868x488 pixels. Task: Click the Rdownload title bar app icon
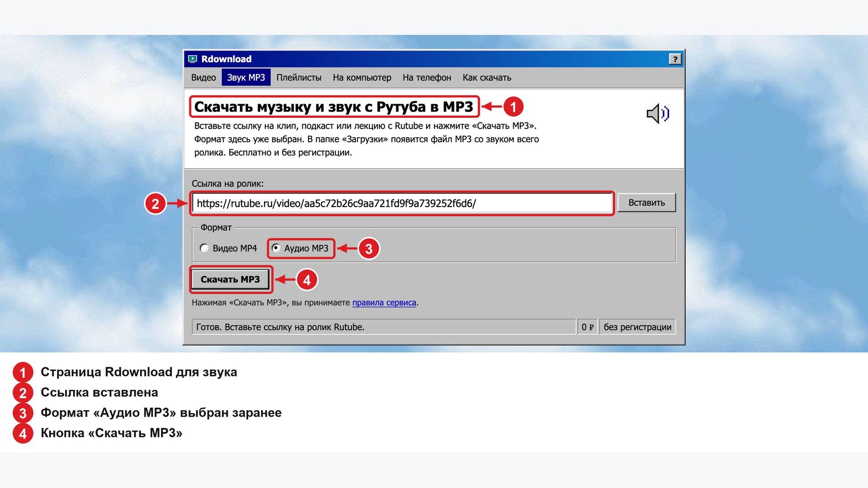[193, 59]
